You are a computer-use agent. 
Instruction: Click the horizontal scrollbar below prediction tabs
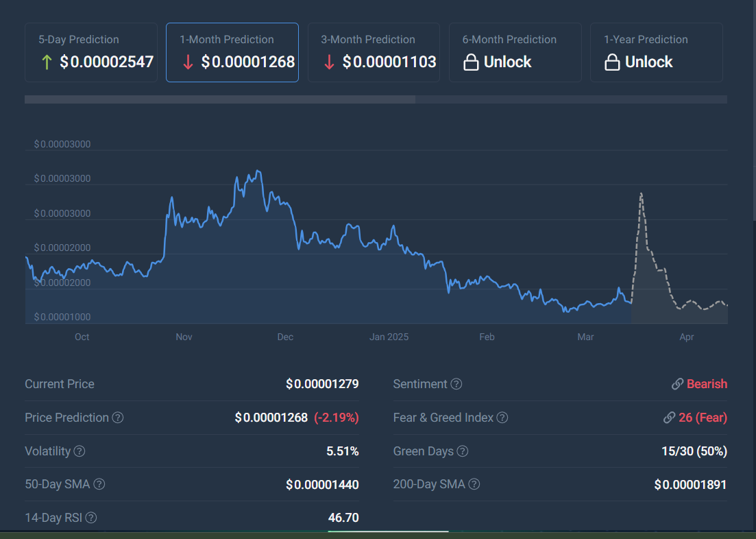(x=219, y=99)
